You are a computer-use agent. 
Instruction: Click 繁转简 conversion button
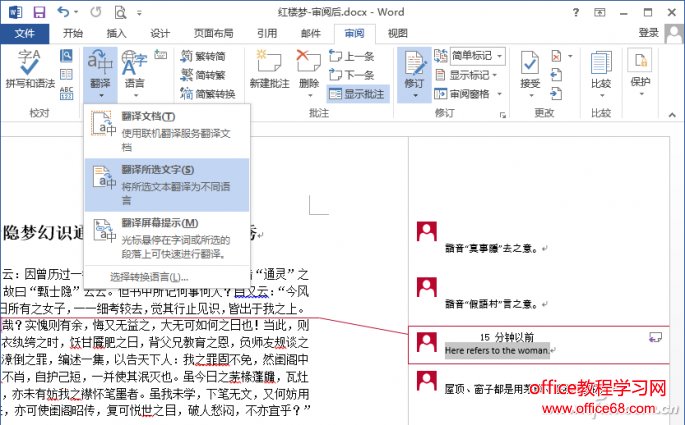(x=204, y=56)
